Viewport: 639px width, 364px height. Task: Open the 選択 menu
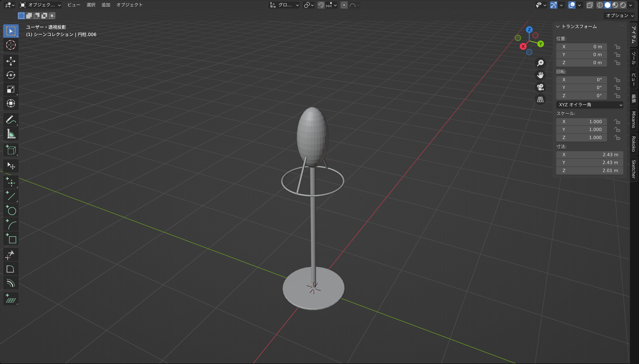point(91,5)
